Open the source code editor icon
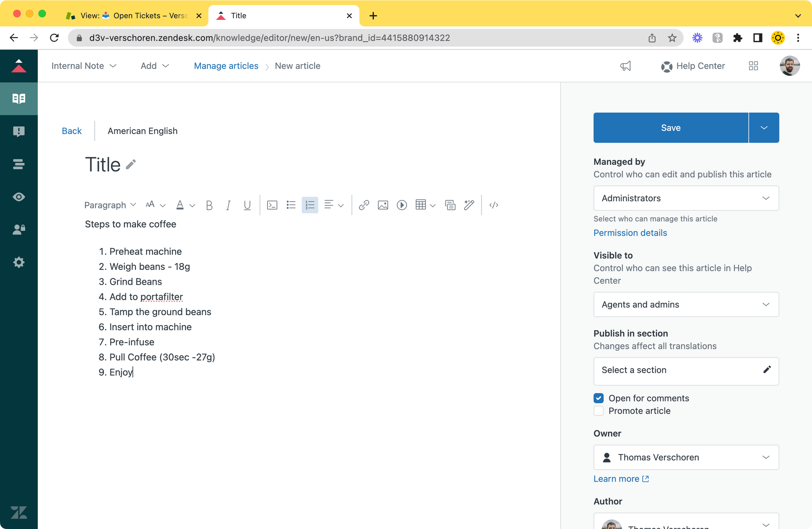This screenshot has width=812, height=529. (494, 205)
